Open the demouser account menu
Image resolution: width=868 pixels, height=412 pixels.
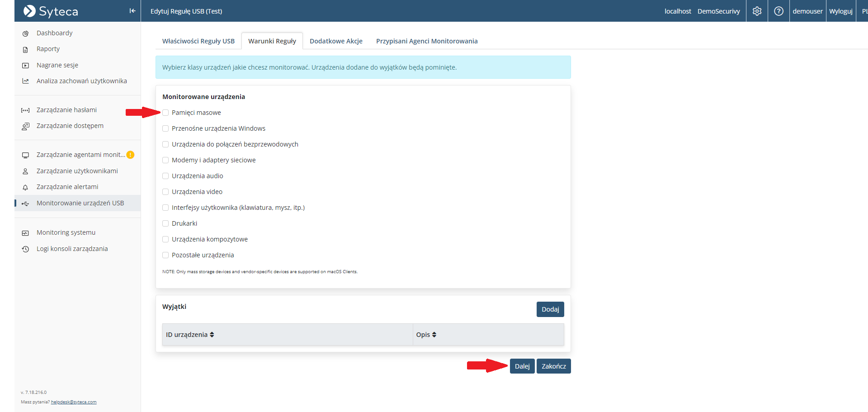coord(807,11)
